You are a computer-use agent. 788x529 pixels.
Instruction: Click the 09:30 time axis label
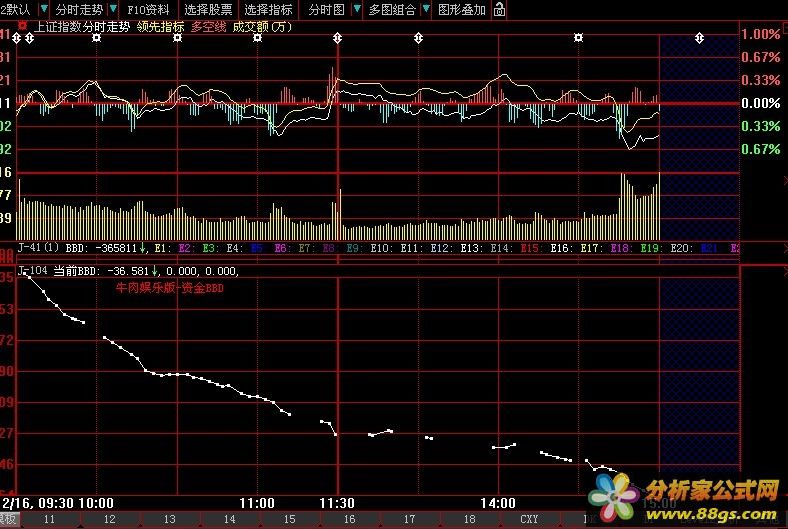coord(57,503)
